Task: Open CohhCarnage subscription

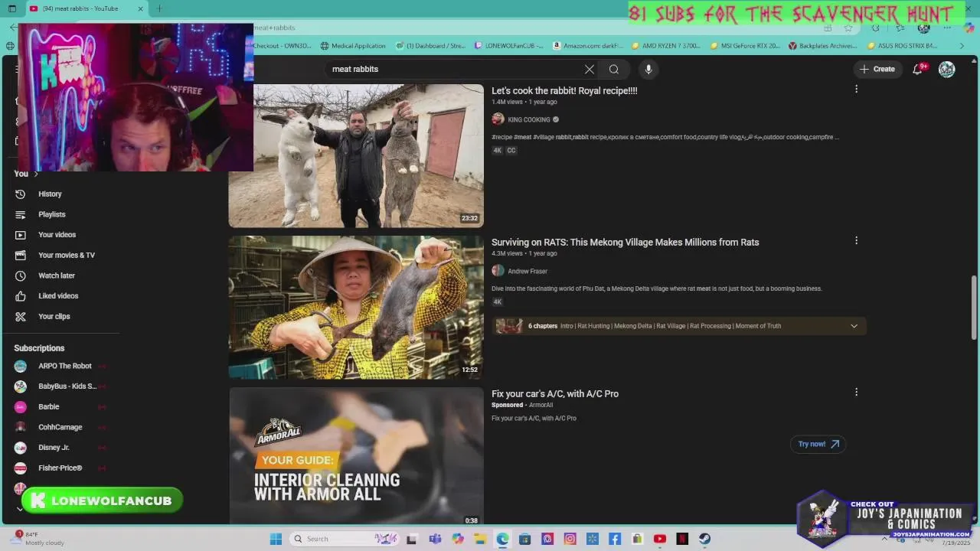Action: click(60, 427)
